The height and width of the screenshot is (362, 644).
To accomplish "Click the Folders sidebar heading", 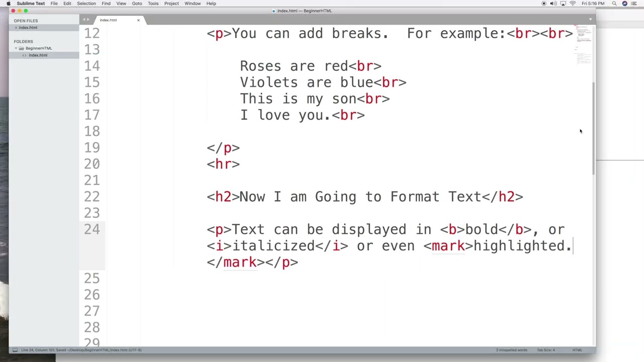I will pyautogui.click(x=23, y=41).
